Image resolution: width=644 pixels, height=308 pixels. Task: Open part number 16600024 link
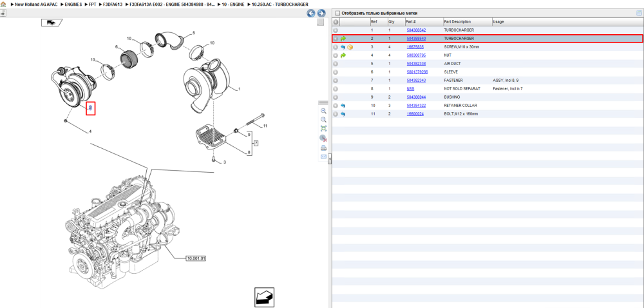pyautogui.click(x=415, y=114)
